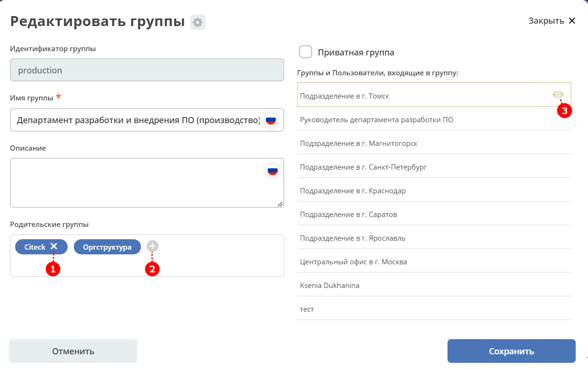Viewport: 588px width, 369px height.
Task: Click the Отменить button
Action: [73, 351]
